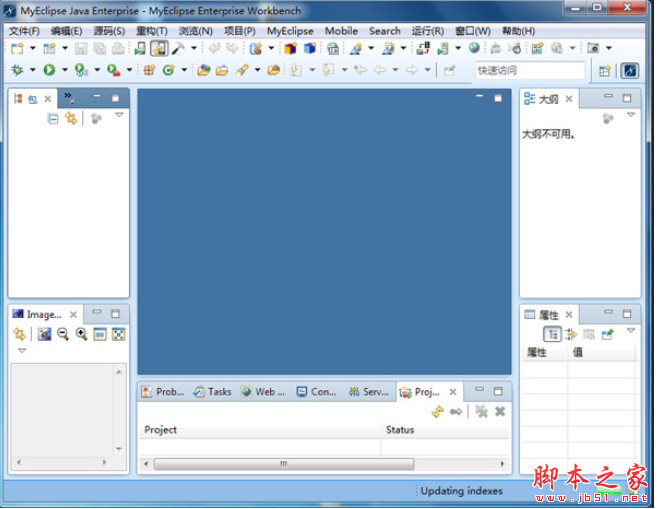Open the 文件(F) menu
Viewport: 659px width, 509px height.
click(24, 31)
